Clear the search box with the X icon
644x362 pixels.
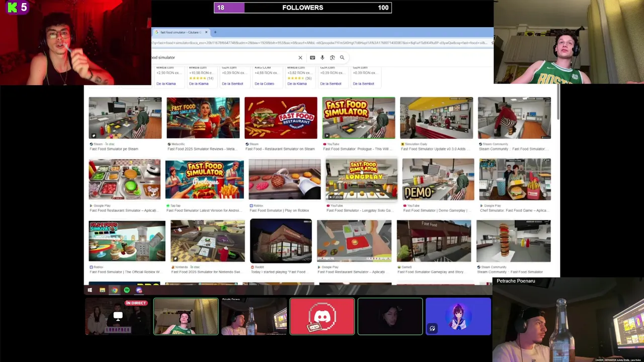[300, 58]
